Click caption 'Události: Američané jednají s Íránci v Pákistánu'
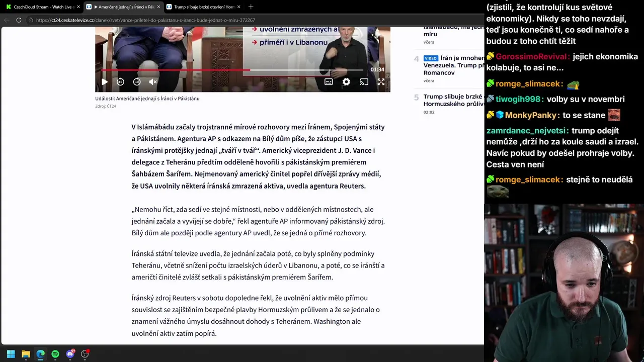 [147, 99]
